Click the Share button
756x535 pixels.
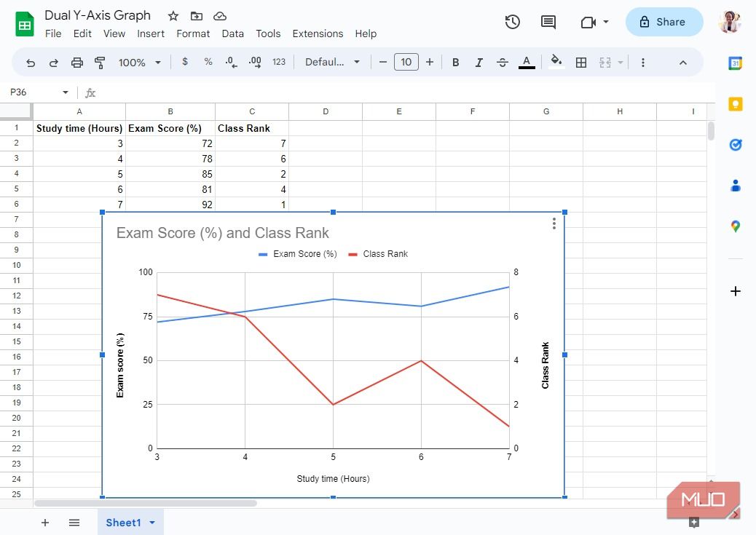pyautogui.click(x=664, y=22)
